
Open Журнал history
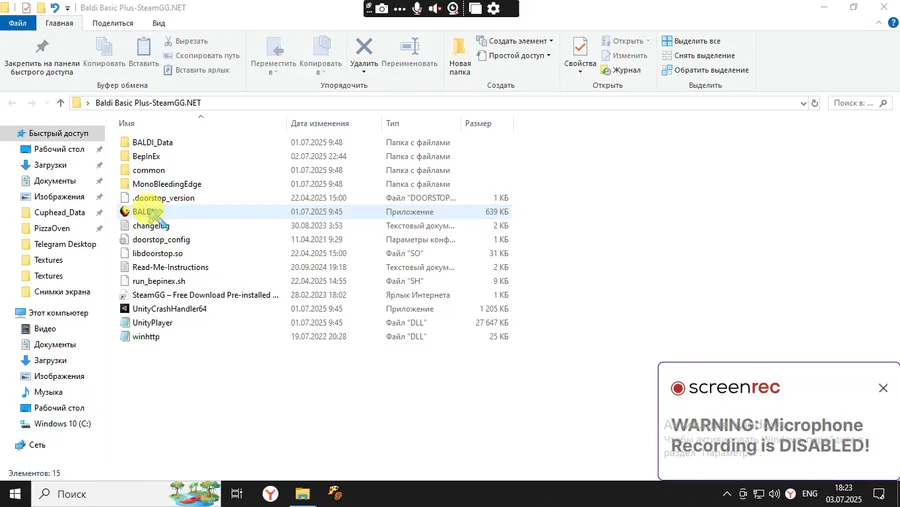tap(620, 70)
